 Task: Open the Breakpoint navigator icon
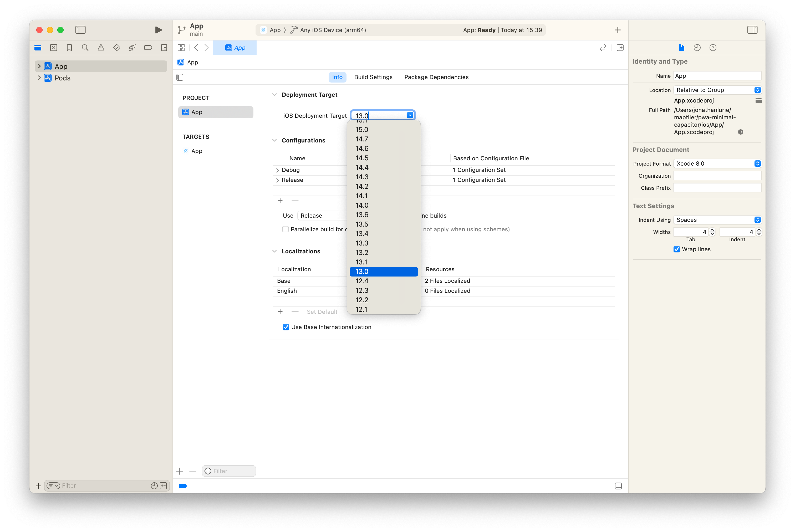tap(148, 48)
